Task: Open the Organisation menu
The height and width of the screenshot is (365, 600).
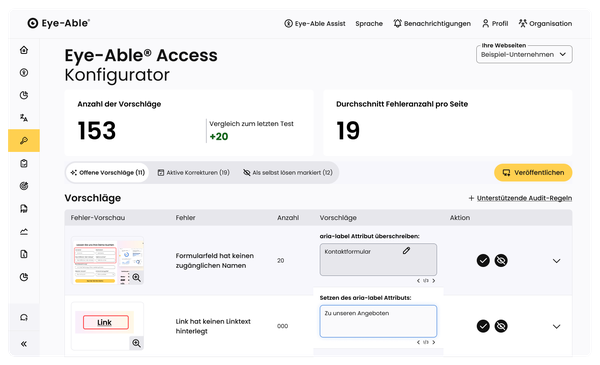Action: (x=545, y=23)
